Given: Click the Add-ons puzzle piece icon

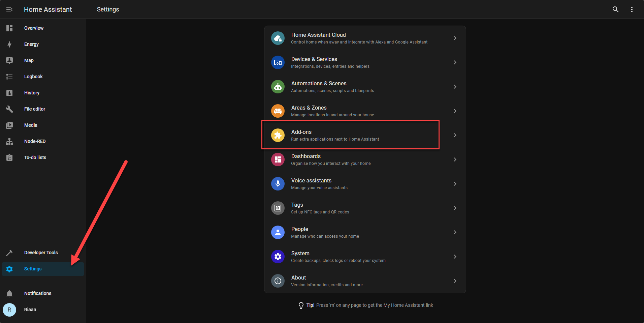Looking at the screenshot, I should [x=278, y=135].
